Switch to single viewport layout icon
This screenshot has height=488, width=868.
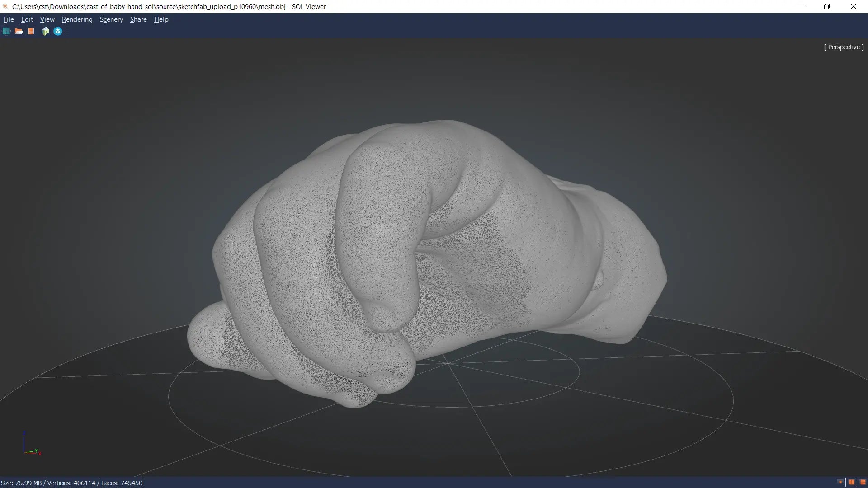coord(840,482)
